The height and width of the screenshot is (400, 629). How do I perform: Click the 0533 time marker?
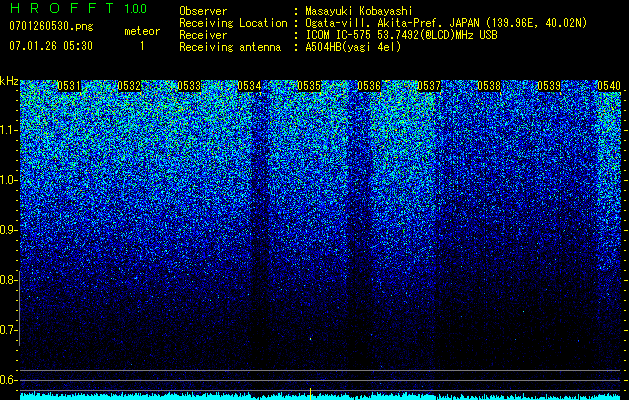pos(189,86)
